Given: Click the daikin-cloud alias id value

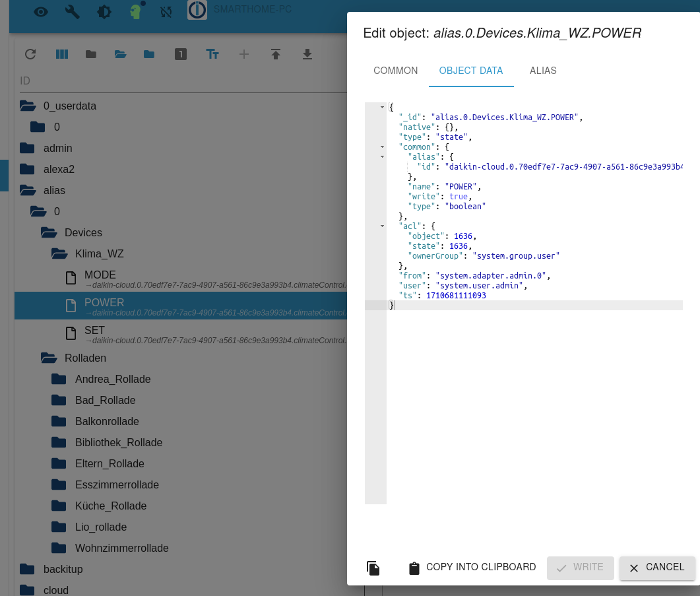Looking at the screenshot, I should click(x=563, y=166).
